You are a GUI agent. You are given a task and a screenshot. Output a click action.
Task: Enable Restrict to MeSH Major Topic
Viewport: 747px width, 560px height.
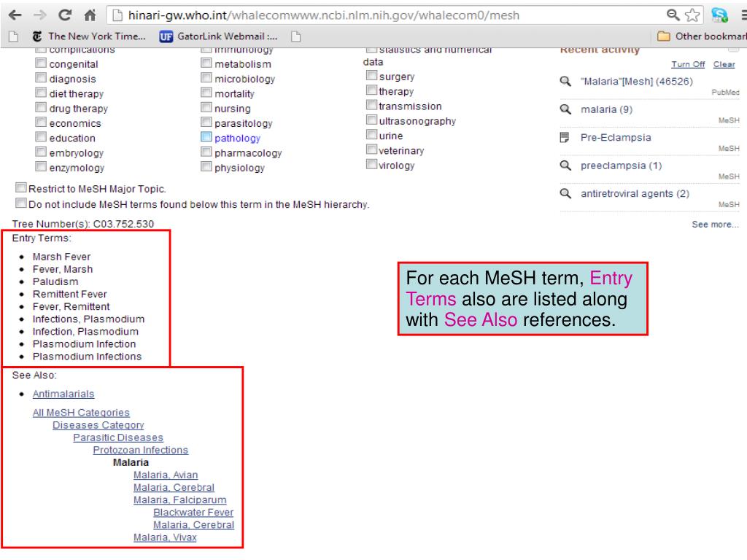click(21, 187)
